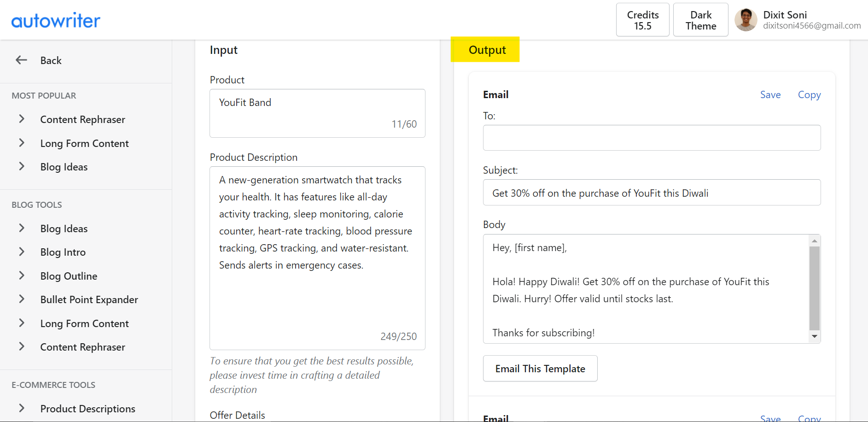This screenshot has width=868, height=422.
Task: Click the back arrow icon in sidebar
Action: point(22,60)
